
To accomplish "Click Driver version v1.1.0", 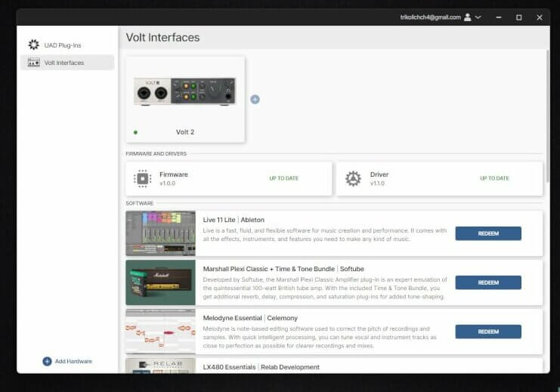I will pos(377,184).
